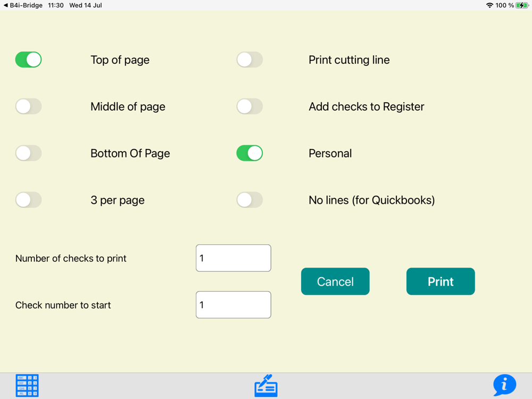Turn on Add checks to Register switch
This screenshot has height=399, width=532.
tap(250, 106)
